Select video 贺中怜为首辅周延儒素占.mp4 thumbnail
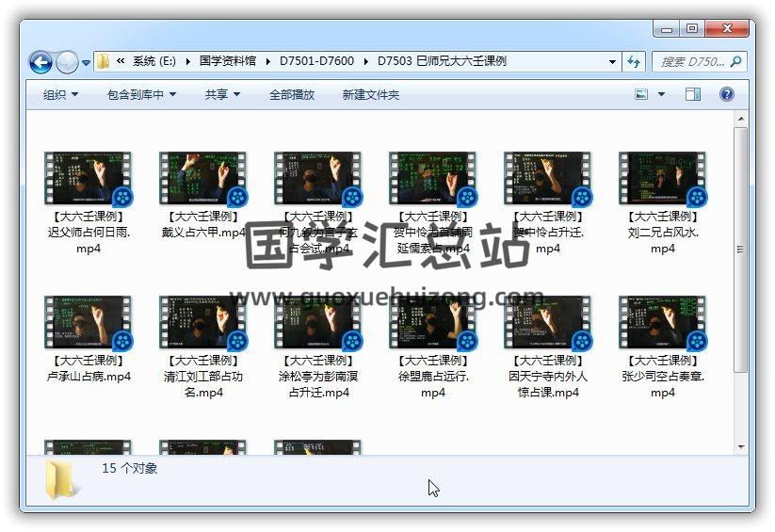 tap(432, 178)
